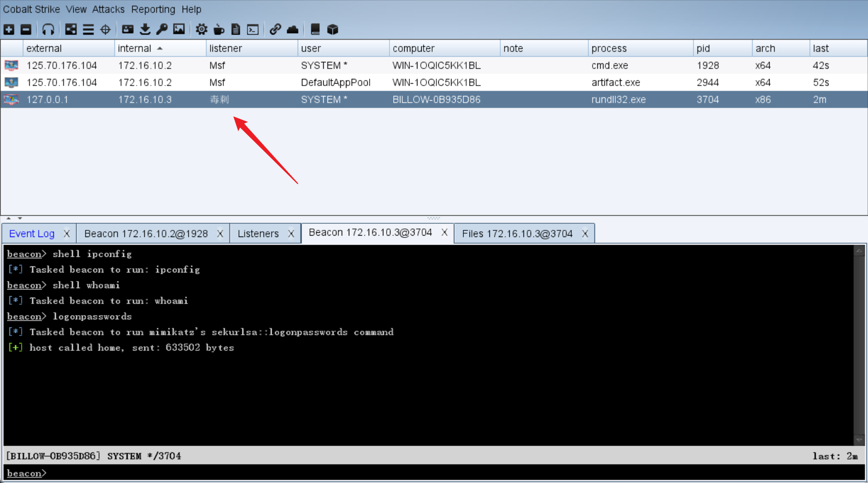Sort sessions by external column header
This screenshot has width=868, height=483.
69,48
